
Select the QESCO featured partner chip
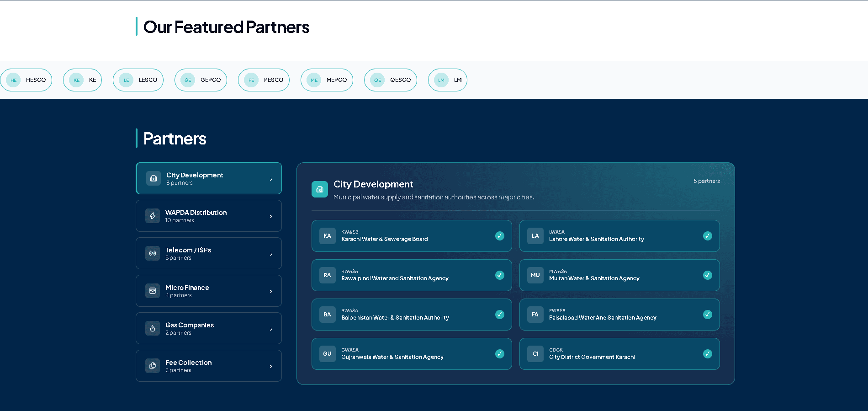pyautogui.click(x=391, y=80)
